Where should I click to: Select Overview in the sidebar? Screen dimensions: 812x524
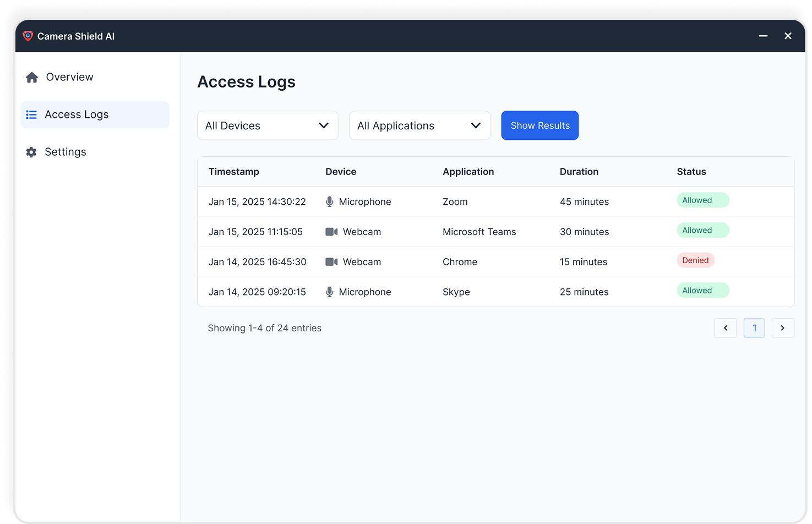click(69, 77)
